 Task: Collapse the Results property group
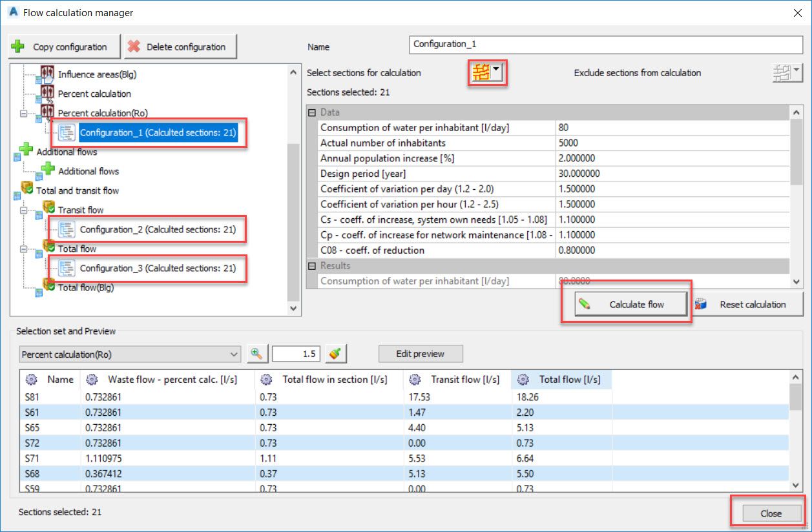click(x=313, y=265)
